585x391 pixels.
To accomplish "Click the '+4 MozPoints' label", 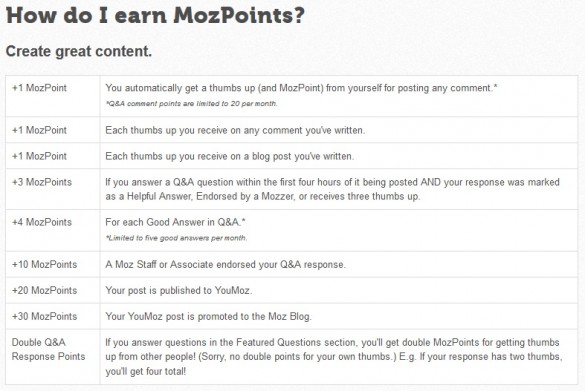I will coord(42,222).
